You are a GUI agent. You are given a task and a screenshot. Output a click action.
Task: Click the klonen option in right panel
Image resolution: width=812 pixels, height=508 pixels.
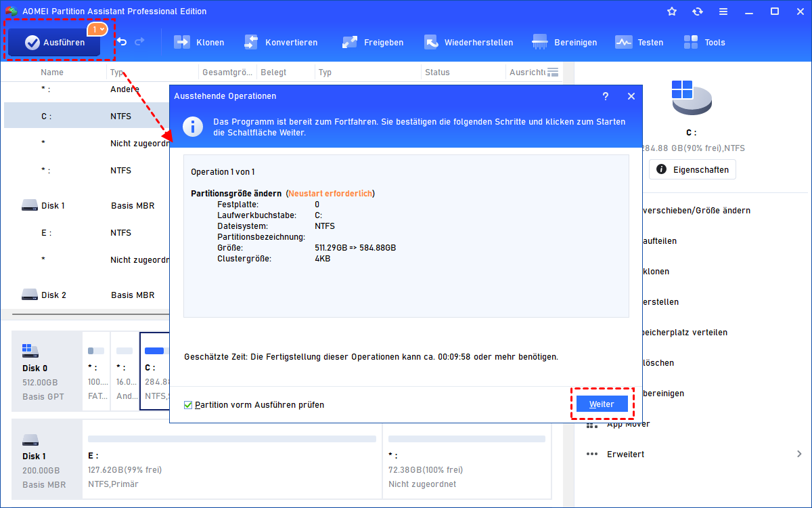coord(656,271)
